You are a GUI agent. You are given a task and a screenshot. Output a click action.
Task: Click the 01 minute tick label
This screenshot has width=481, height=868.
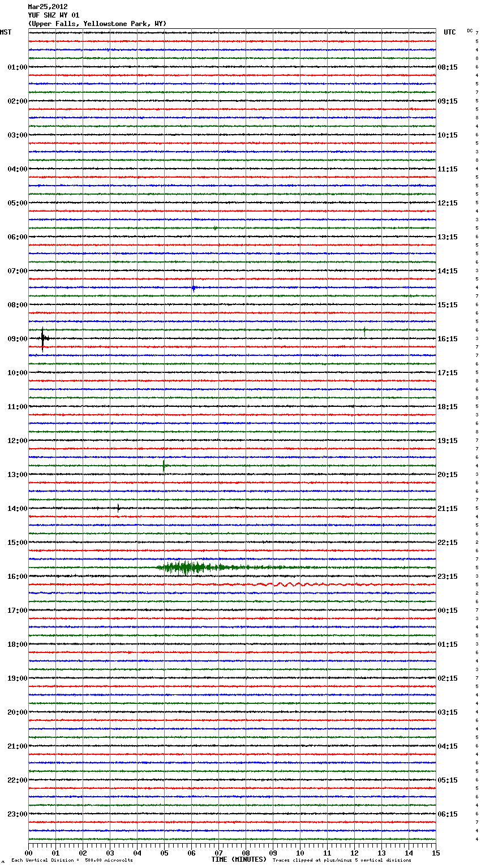click(x=55, y=853)
